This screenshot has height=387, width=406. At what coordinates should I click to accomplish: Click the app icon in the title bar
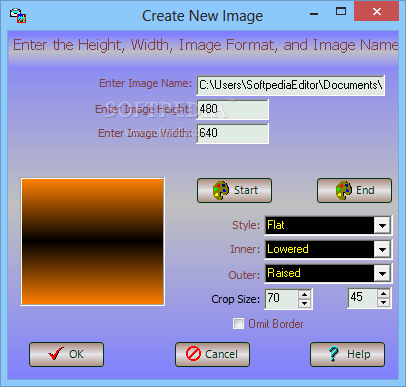click(18, 15)
